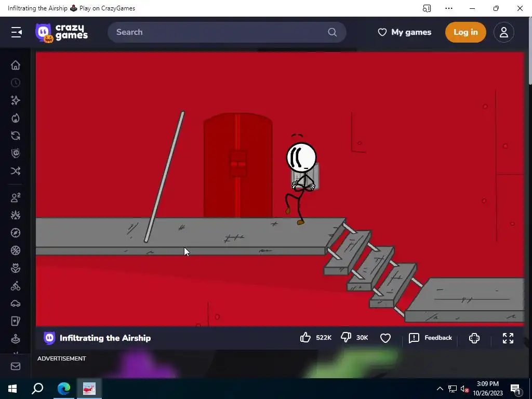
Task: Open the CrazyGames logo home link
Action: pos(62,33)
